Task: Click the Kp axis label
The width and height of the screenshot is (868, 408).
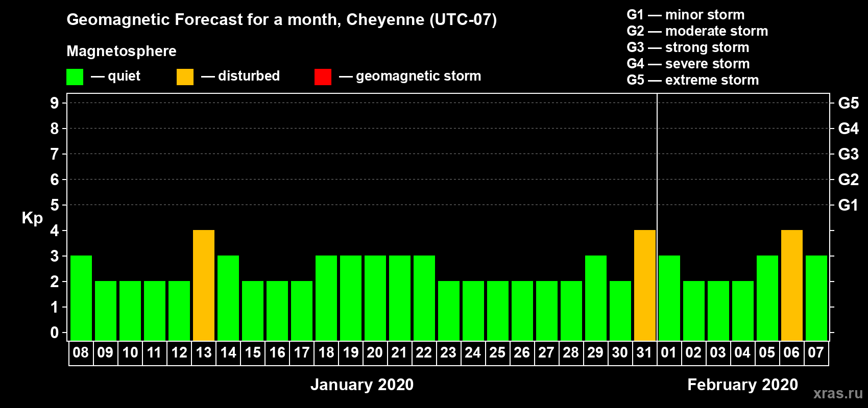Action: [32, 219]
